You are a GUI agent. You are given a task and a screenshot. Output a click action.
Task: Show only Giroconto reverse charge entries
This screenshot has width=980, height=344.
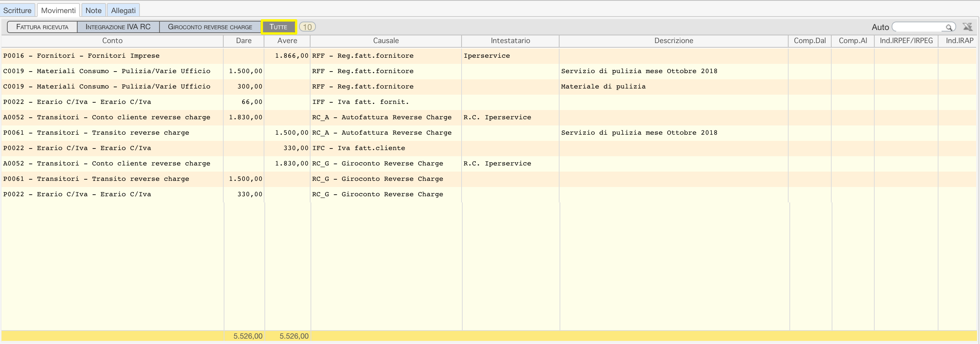coord(210,27)
